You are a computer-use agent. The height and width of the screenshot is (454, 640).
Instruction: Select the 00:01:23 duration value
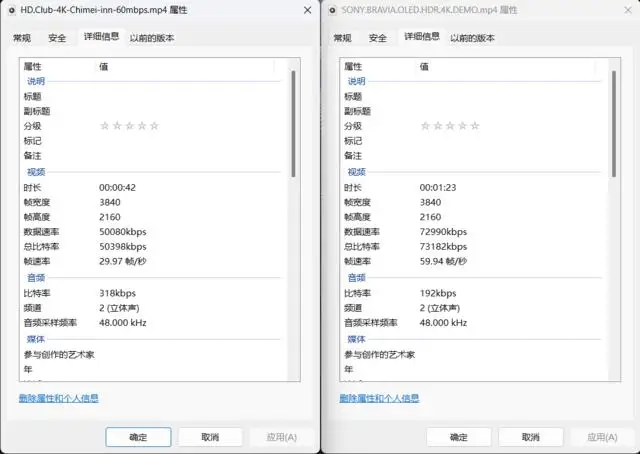click(x=438, y=187)
